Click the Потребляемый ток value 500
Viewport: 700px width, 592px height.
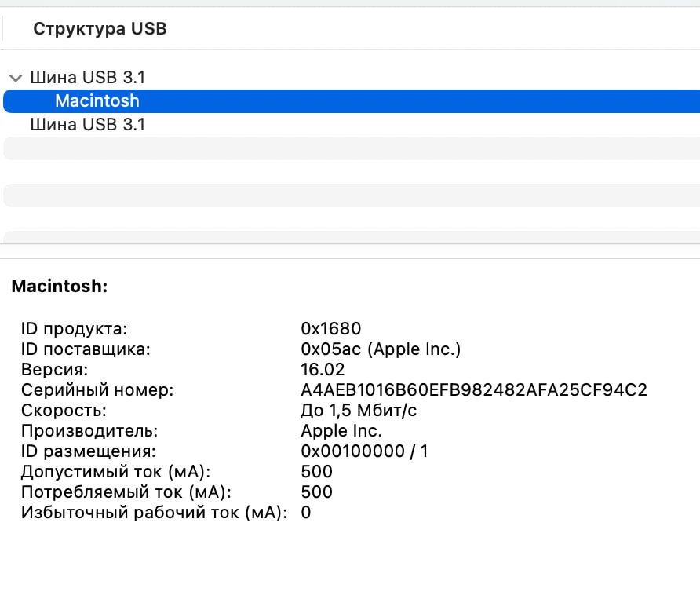[x=317, y=492]
